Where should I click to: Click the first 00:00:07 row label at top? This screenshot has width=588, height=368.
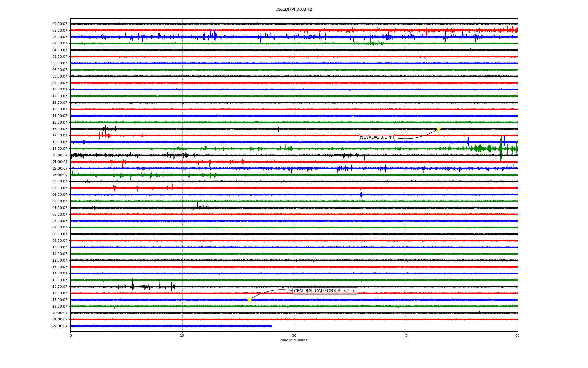click(x=60, y=24)
